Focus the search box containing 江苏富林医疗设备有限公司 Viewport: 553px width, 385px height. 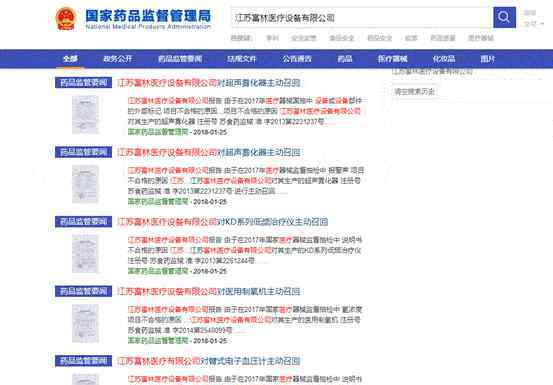coord(362,17)
